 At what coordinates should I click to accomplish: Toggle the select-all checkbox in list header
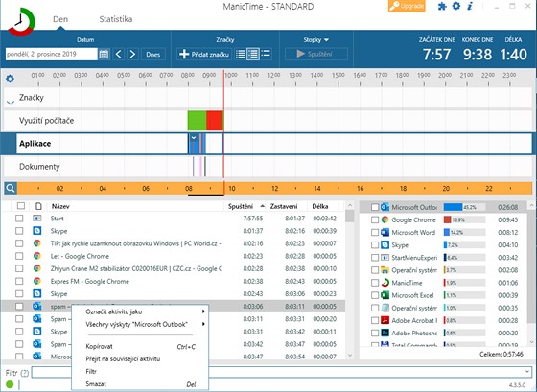point(21,206)
